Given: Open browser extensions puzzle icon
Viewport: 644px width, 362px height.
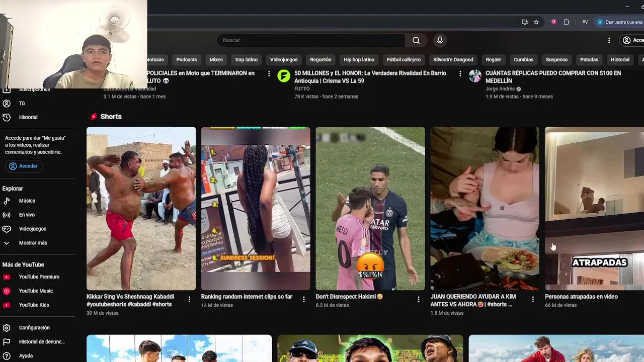Looking at the screenshot, I should coord(567,22).
